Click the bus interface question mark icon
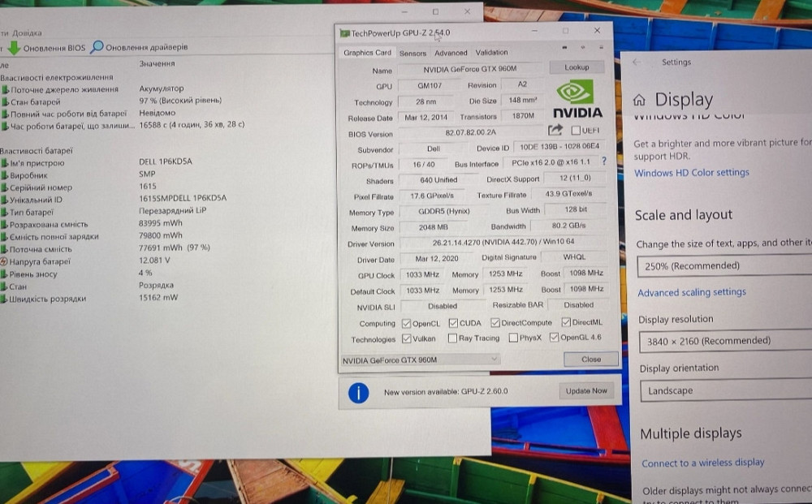This screenshot has width=812, height=504. [603, 162]
